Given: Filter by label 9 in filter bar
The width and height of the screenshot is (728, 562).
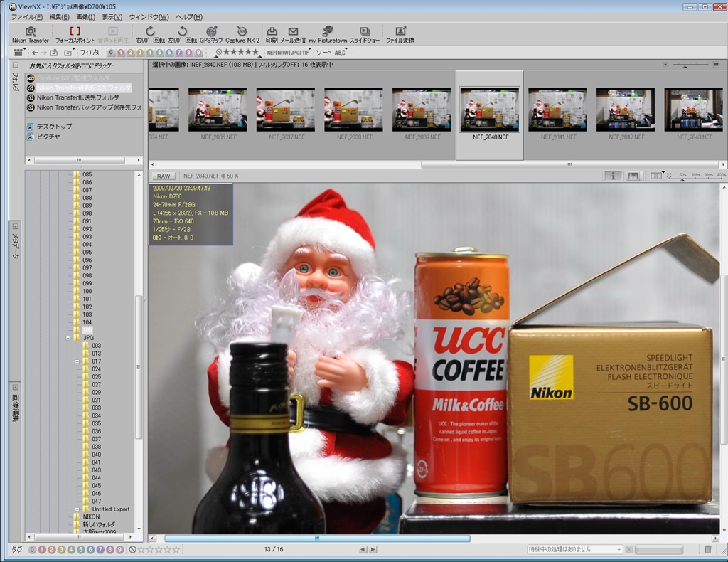Looking at the screenshot, I should tap(198, 53).
